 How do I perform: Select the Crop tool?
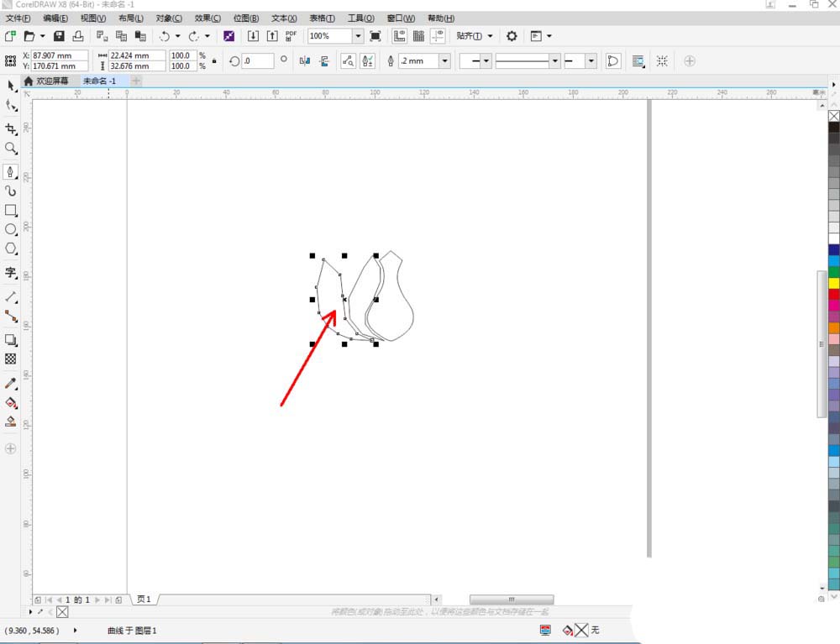11,128
